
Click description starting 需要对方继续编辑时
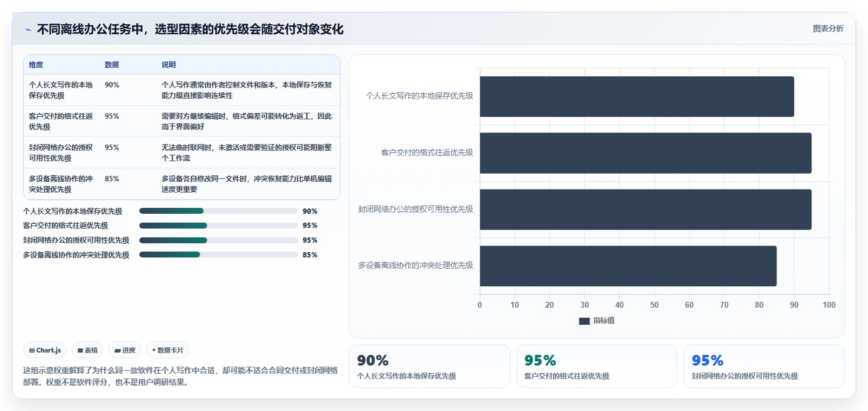pos(247,121)
